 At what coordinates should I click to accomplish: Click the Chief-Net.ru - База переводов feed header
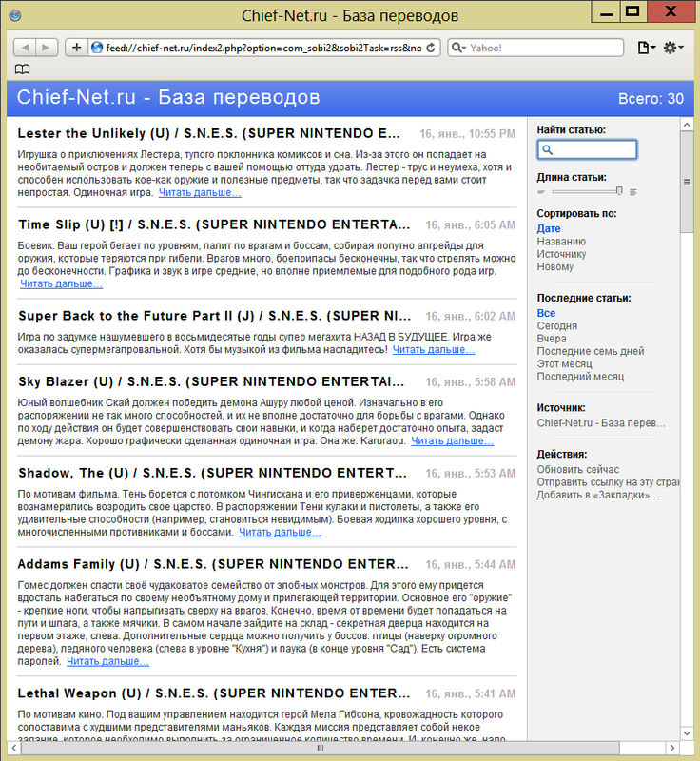(x=168, y=97)
